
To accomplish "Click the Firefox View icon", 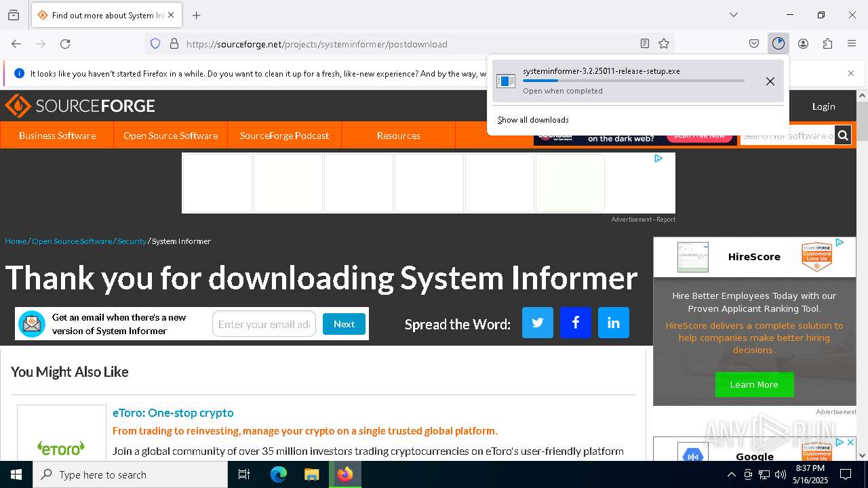I will (14, 15).
